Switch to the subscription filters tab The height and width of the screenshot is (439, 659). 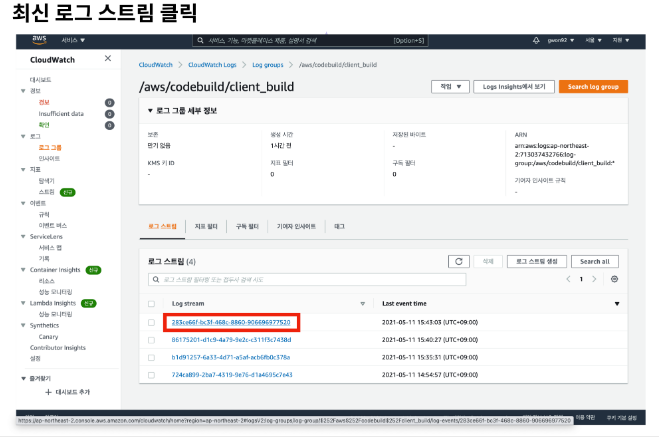pyautogui.click(x=247, y=226)
